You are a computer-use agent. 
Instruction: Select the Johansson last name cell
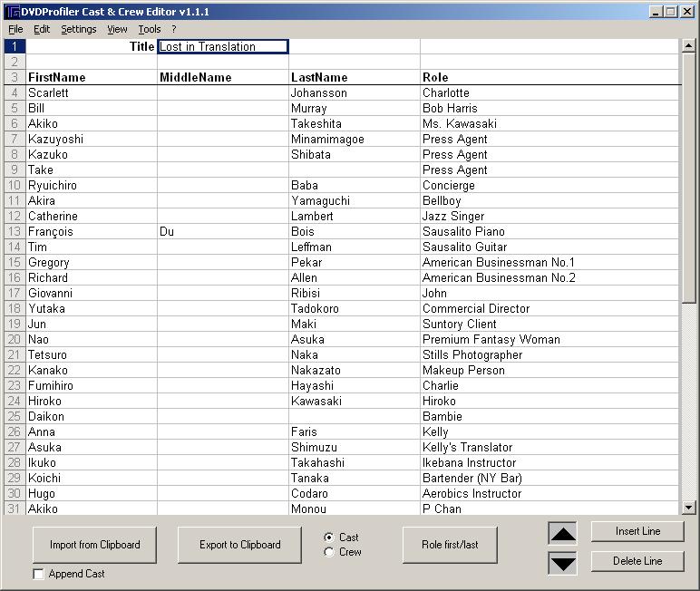pyautogui.click(x=355, y=92)
